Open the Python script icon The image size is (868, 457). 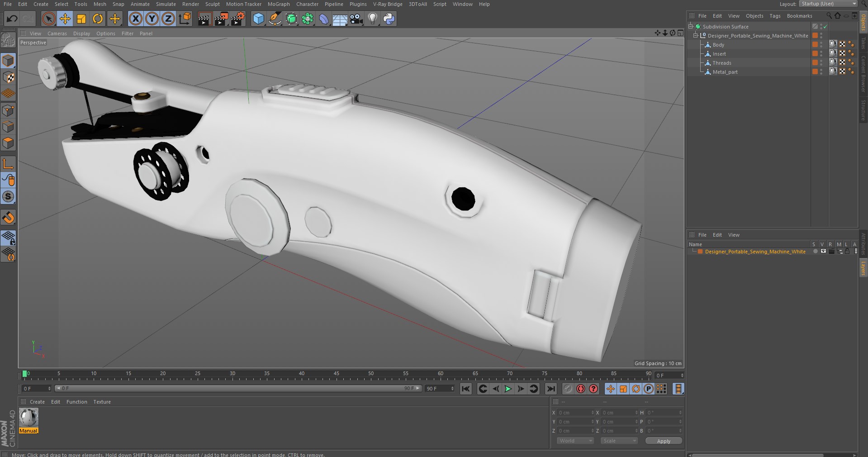(x=389, y=19)
